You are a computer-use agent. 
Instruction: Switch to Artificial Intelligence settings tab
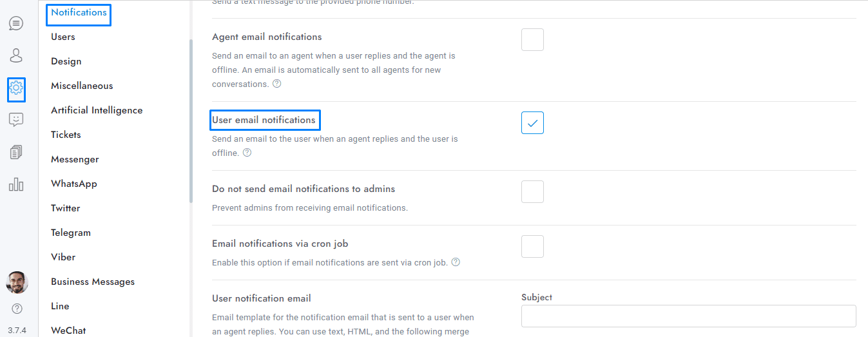coord(97,110)
